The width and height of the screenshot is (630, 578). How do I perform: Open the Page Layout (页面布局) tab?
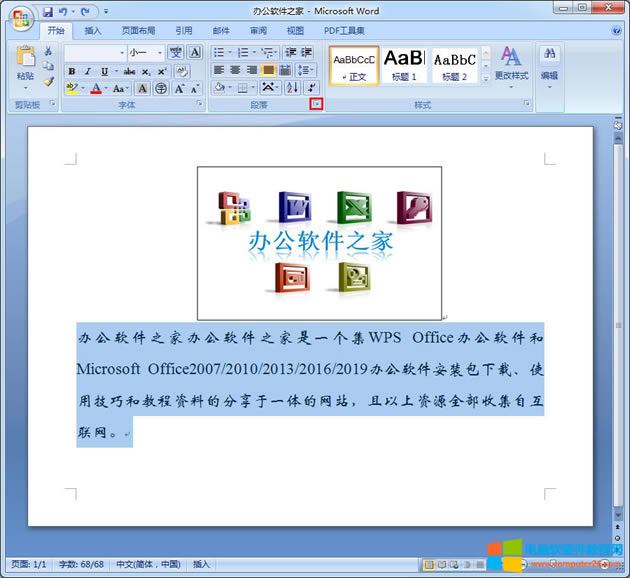[x=137, y=31]
